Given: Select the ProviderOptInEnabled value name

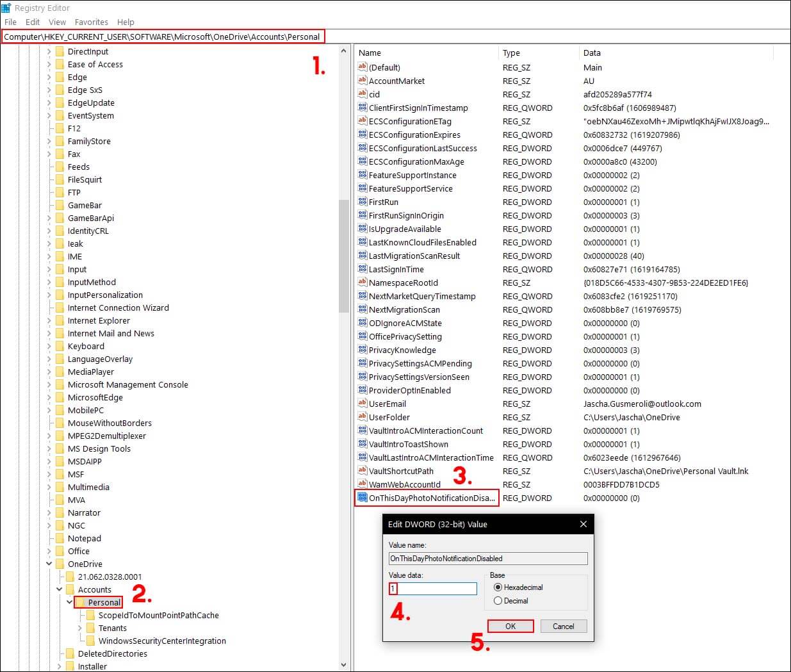Looking at the screenshot, I should pyautogui.click(x=410, y=390).
